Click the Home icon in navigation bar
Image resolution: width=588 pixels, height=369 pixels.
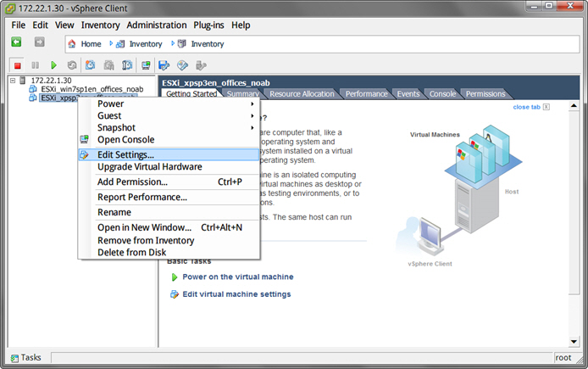[x=72, y=43]
